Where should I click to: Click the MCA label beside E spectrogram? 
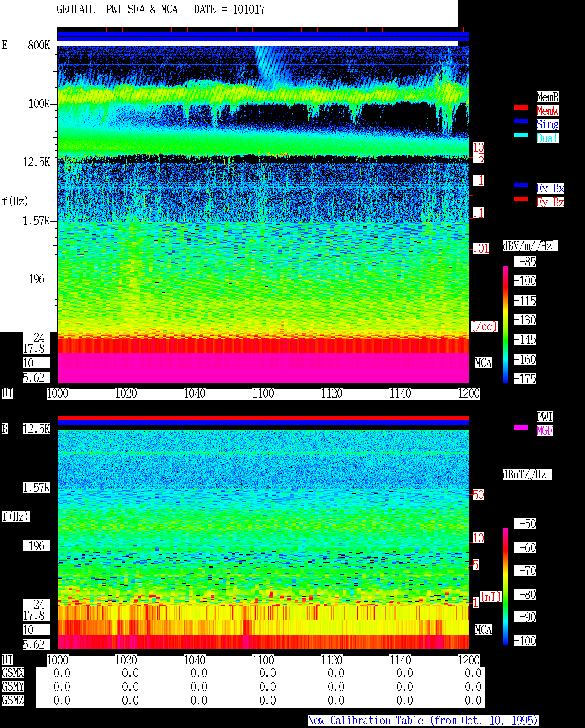click(484, 363)
